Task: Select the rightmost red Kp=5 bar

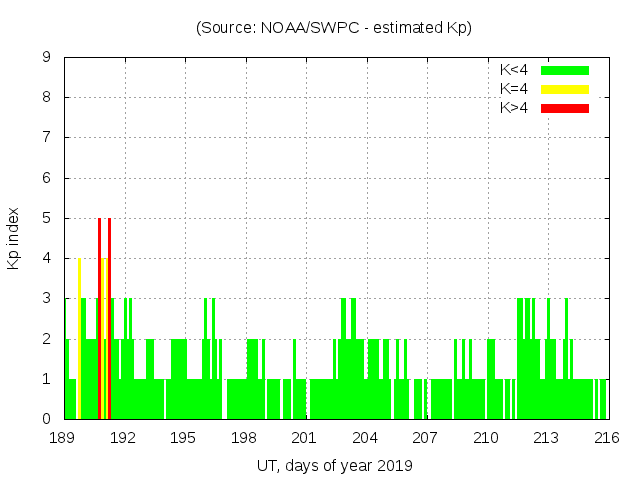Action: click(109, 318)
